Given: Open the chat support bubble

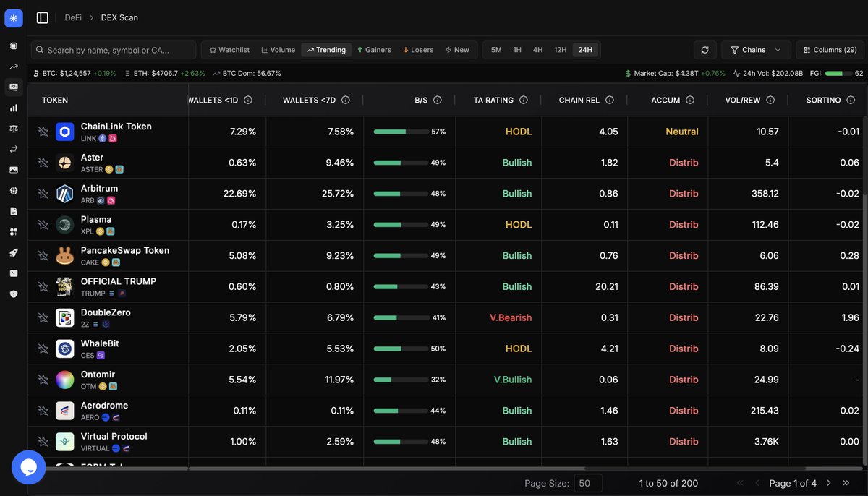Looking at the screenshot, I should 29,467.
